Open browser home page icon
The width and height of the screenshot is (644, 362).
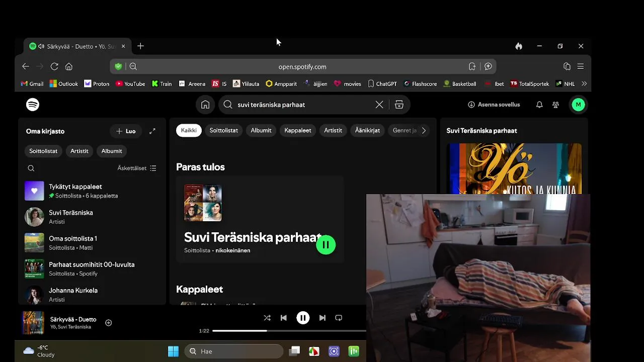(x=69, y=66)
